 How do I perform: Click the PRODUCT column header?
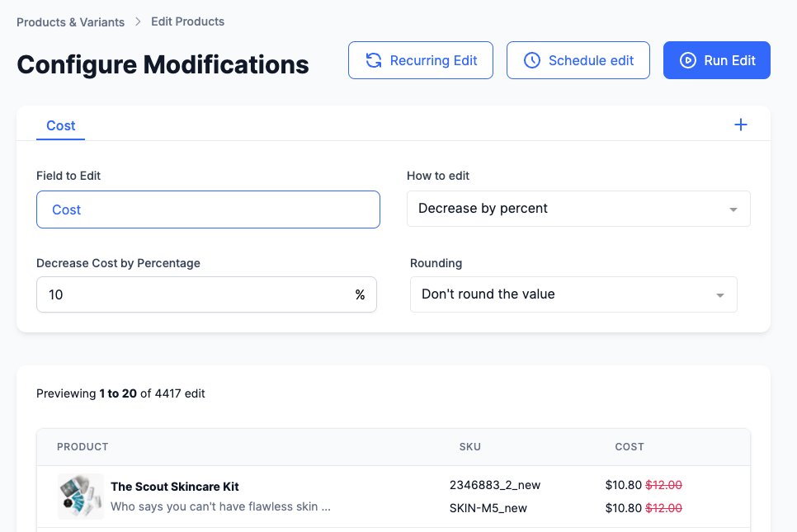[x=83, y=447]
